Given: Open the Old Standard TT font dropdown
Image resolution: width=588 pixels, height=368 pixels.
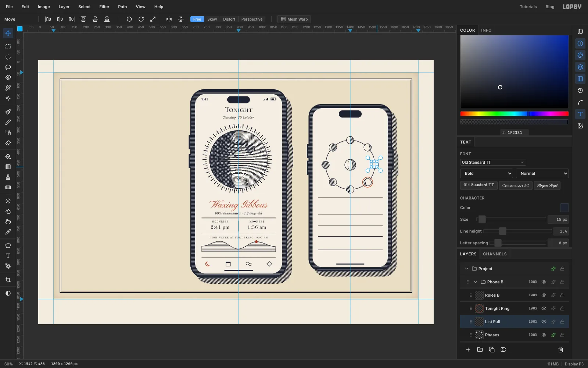Looking at the screenshot, I should point(493,162).
